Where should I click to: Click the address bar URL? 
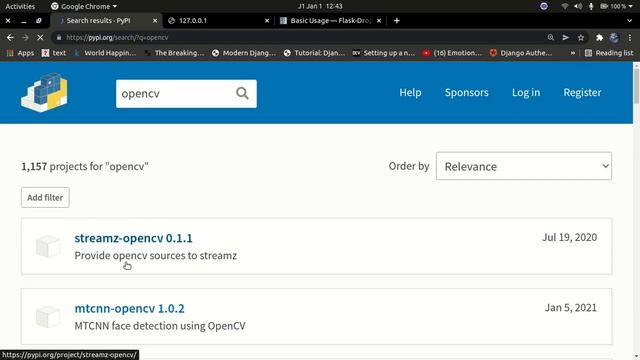click(117, 38)
